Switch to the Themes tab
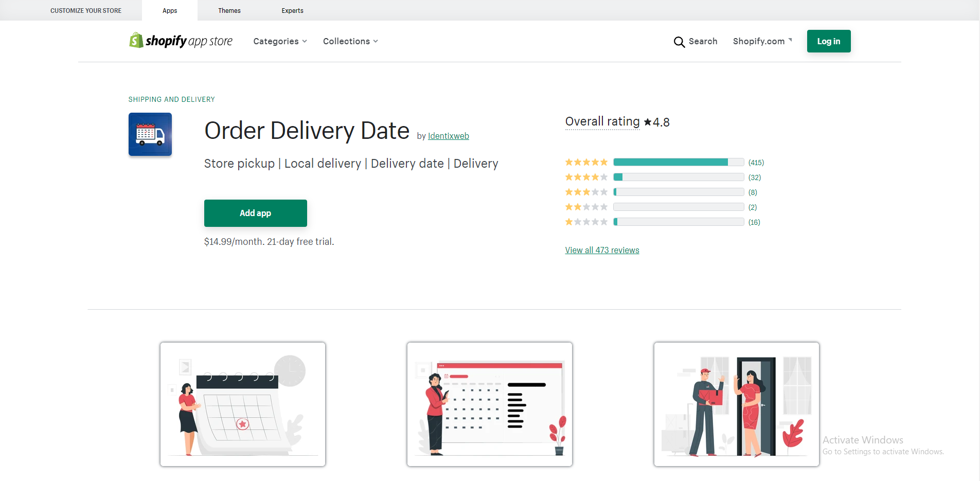The width and height of the screenshot is (980, 481). coord(229,10)
